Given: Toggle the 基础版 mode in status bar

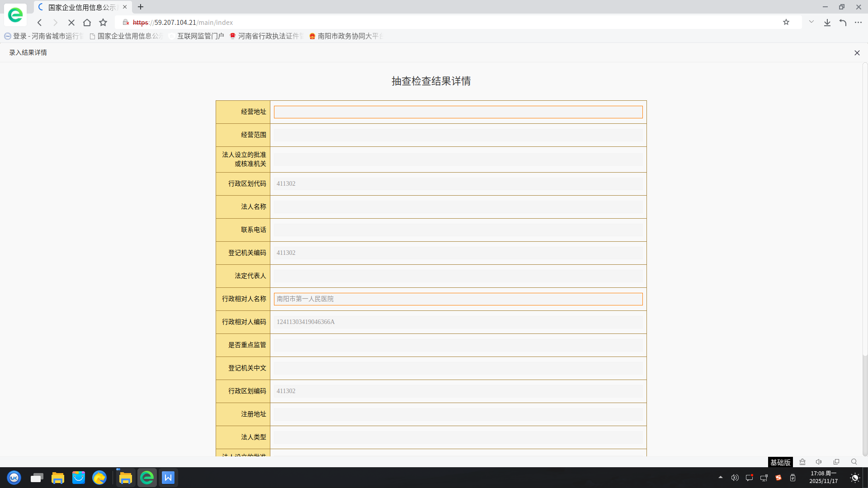Looking at the screenshot, I should click(780, 462).
